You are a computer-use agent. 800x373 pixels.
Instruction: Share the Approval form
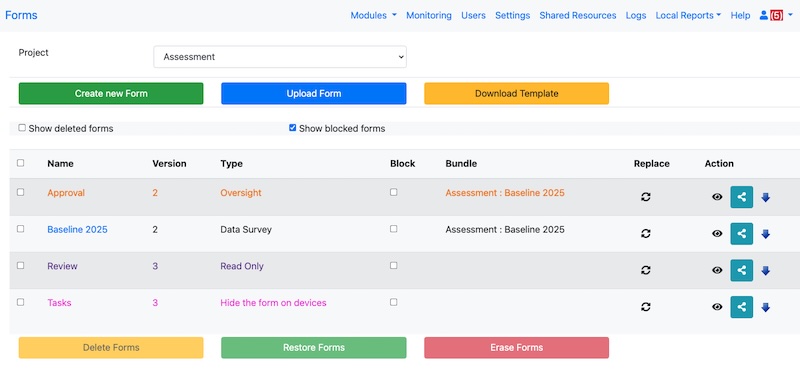pos(741,197)
